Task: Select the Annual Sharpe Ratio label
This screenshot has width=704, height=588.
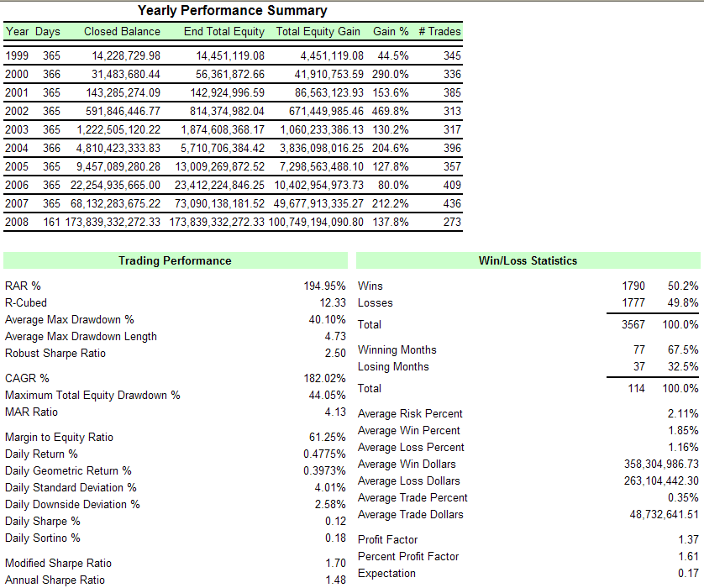Action: pyautogui.click(x=55, y=580)
